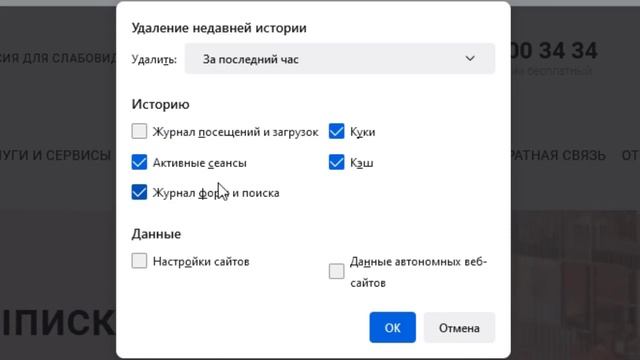This screenshot has width=640, height=360.
Task: Uncheck the Куки checkbox
Action: [336, 131]
